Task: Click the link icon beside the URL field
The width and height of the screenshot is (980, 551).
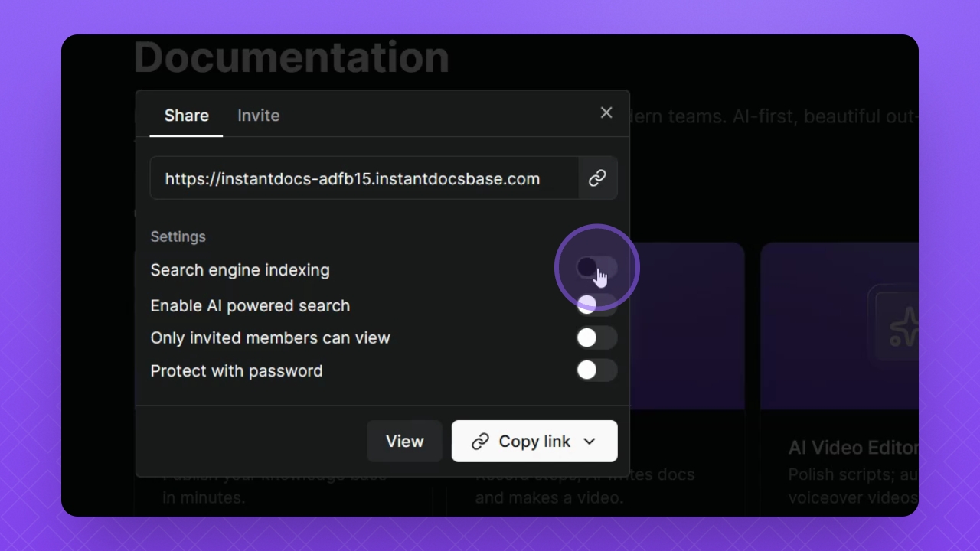Action: click(x=597, y=178)
